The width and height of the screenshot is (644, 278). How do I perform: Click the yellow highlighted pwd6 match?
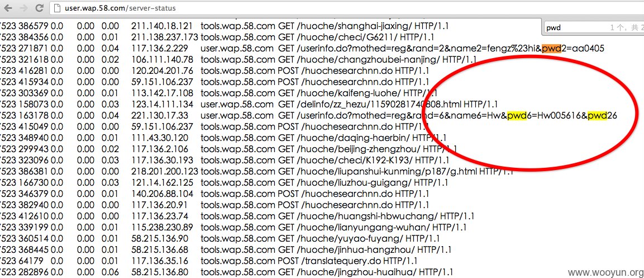click(x=517, y=116)
